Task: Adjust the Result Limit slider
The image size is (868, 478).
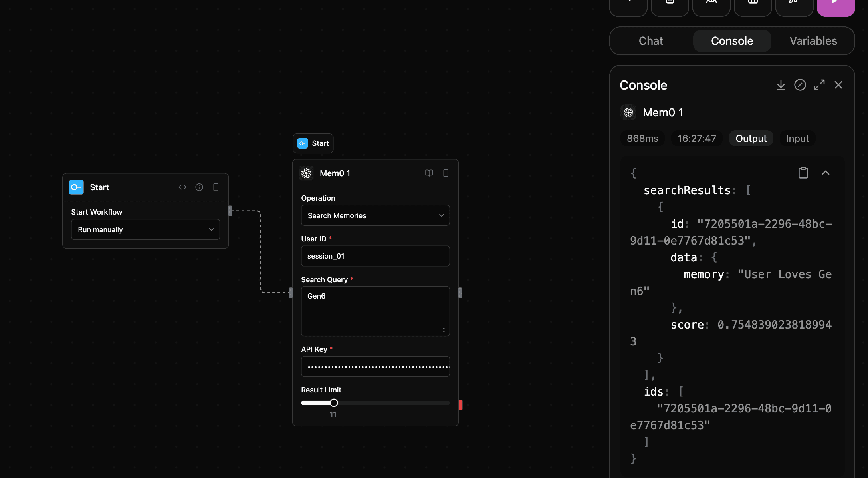Action: click(x=334, y=403)
